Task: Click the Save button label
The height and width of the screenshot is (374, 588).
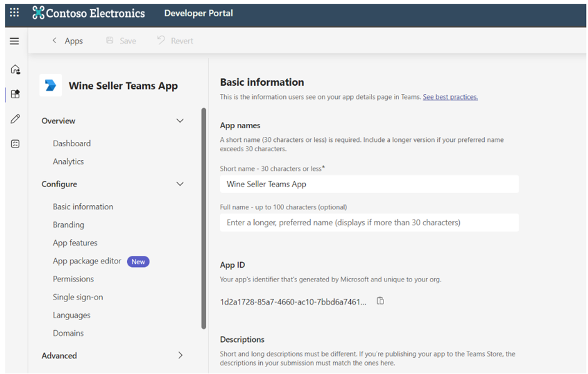Action: tap(128, 41)
